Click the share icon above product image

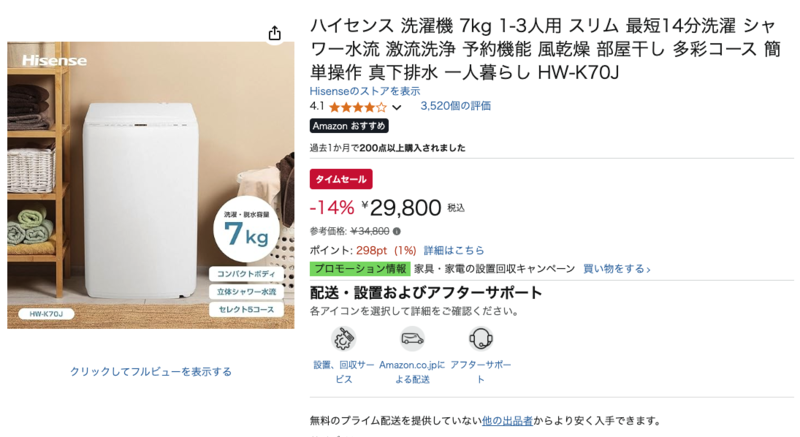(274, 33)
